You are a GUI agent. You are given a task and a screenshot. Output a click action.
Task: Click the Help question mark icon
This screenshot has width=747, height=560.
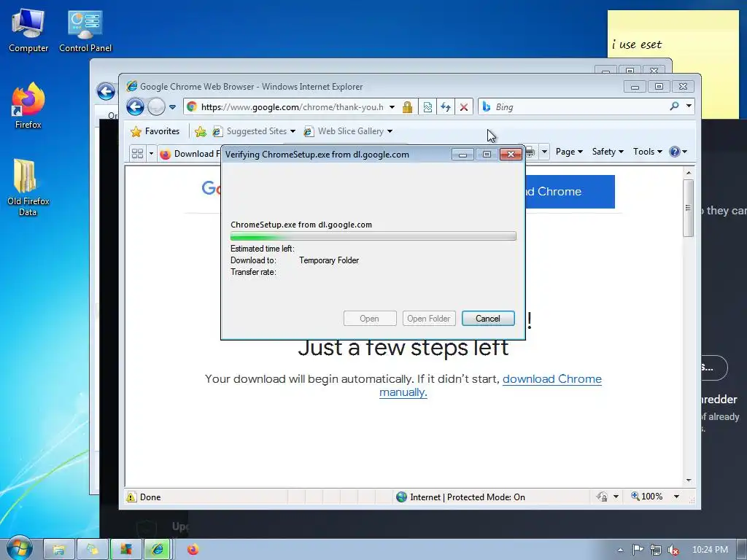pos(675,152)
